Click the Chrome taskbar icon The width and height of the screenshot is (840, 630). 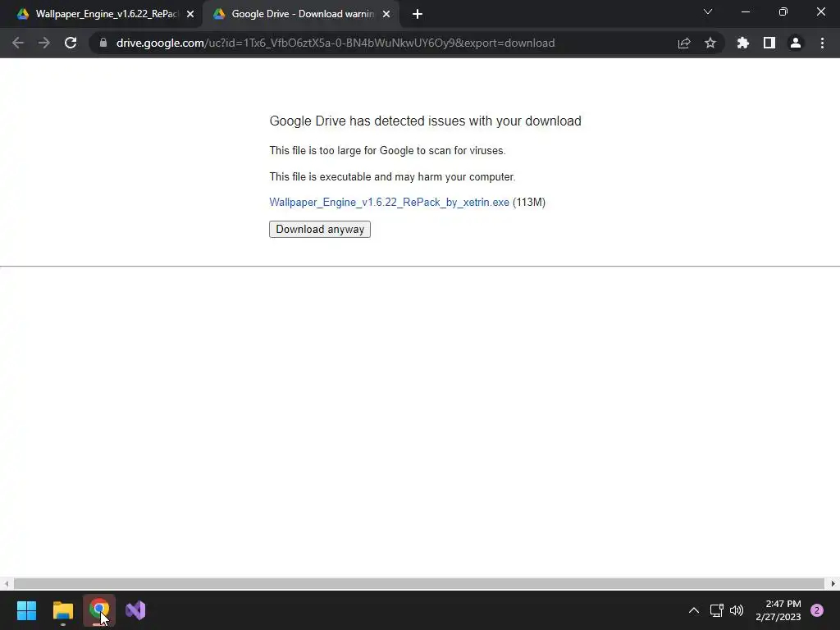pyautogui.click(x=99, y=610)
